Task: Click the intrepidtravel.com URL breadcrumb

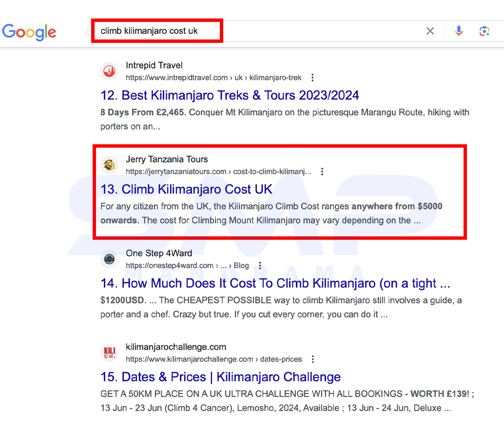Action: 213,77
